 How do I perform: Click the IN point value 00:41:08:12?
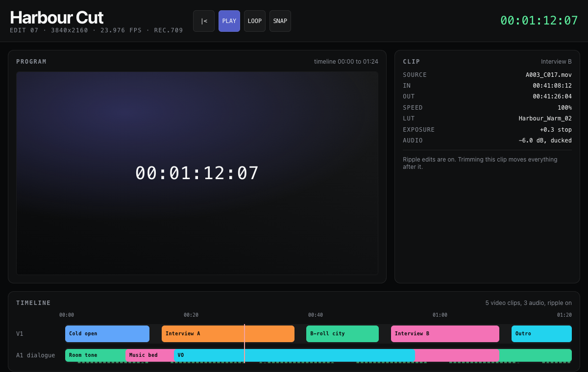[x=552, y=86]
